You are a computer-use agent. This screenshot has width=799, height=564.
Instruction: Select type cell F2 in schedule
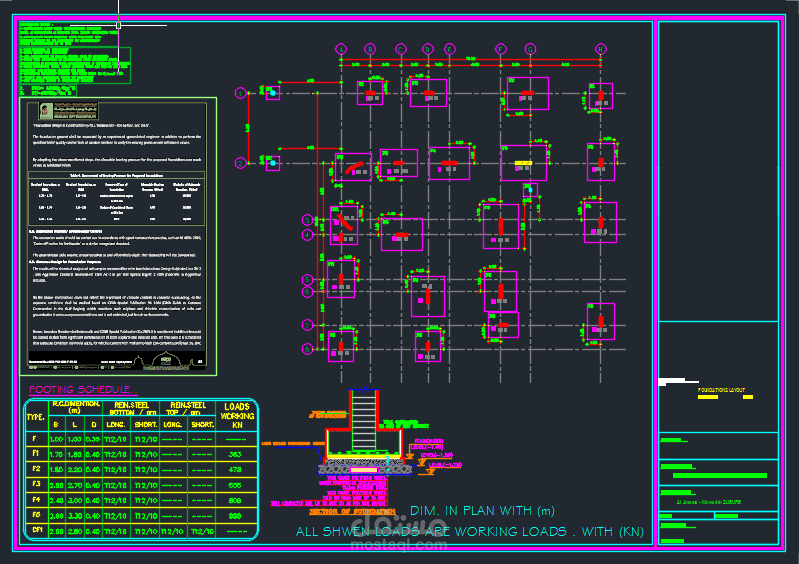36,469
